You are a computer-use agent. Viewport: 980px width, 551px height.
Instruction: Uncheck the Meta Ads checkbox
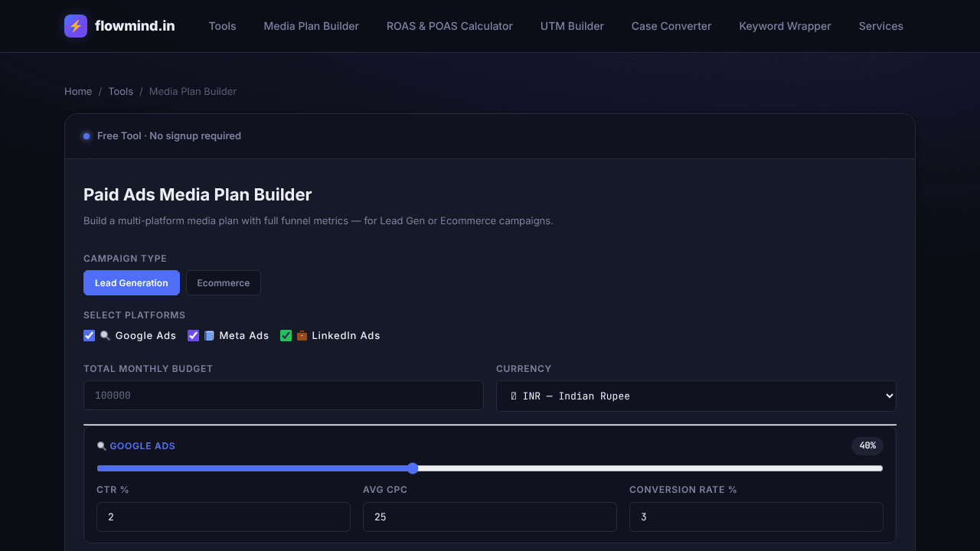click(x=193, y=335)
